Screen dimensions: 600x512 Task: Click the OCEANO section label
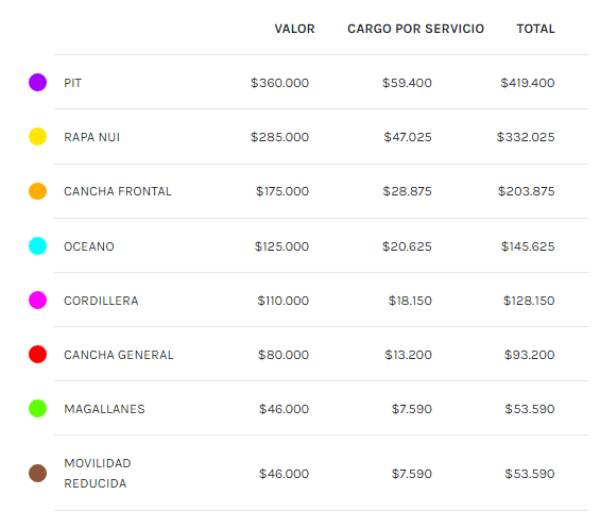89,246
